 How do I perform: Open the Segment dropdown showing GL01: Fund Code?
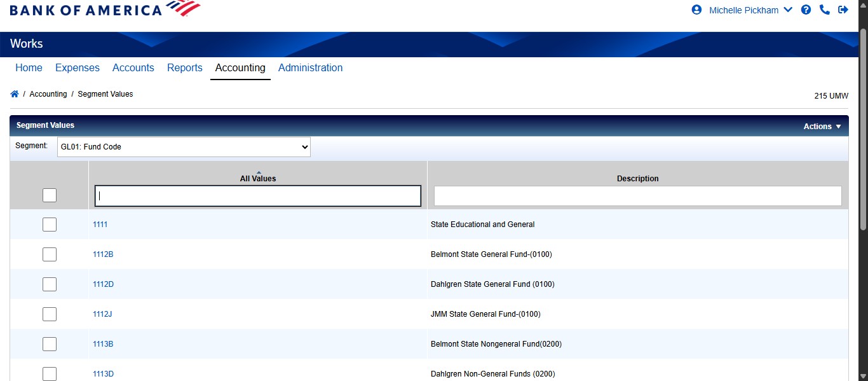184,146
